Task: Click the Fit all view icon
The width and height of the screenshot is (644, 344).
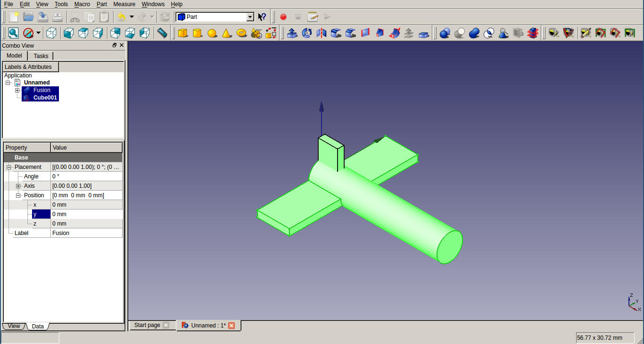Action: coord(13,33)
